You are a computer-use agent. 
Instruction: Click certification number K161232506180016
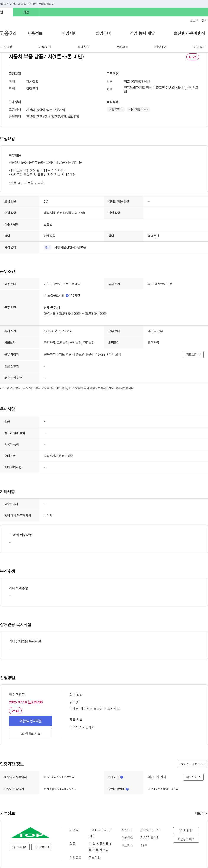point(163,789)
